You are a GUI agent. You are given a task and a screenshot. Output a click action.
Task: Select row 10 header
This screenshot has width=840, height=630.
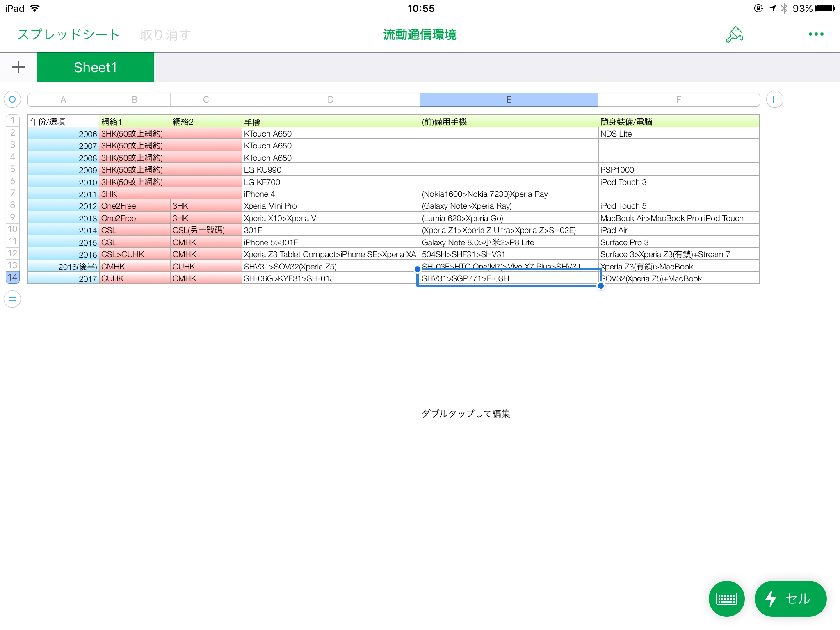pyautogui.click(x=13, y=229)
